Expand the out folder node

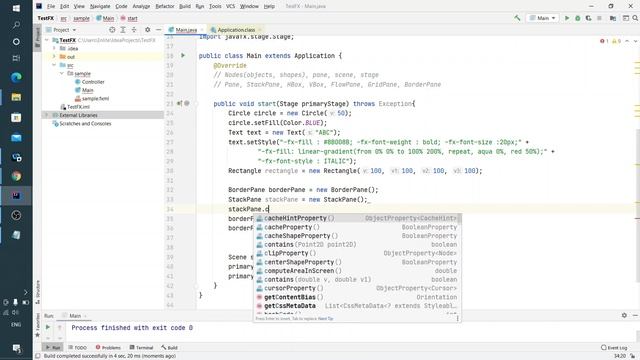(54, 56)
